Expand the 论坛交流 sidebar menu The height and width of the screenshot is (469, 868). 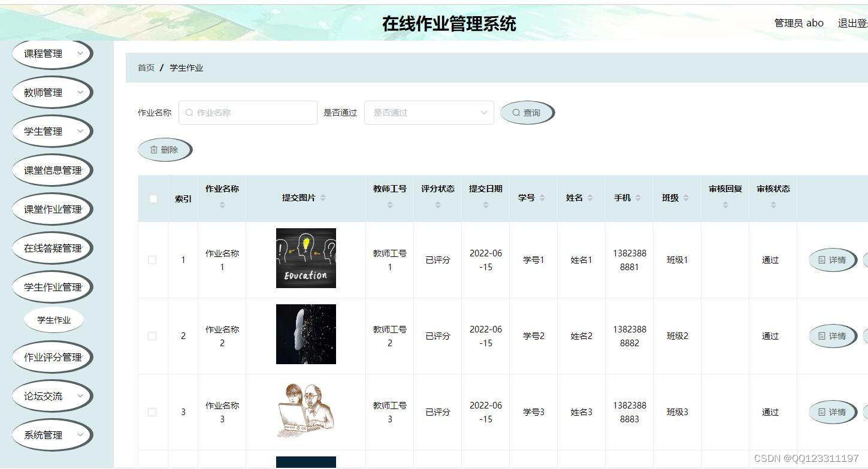(x=52, y=397)
